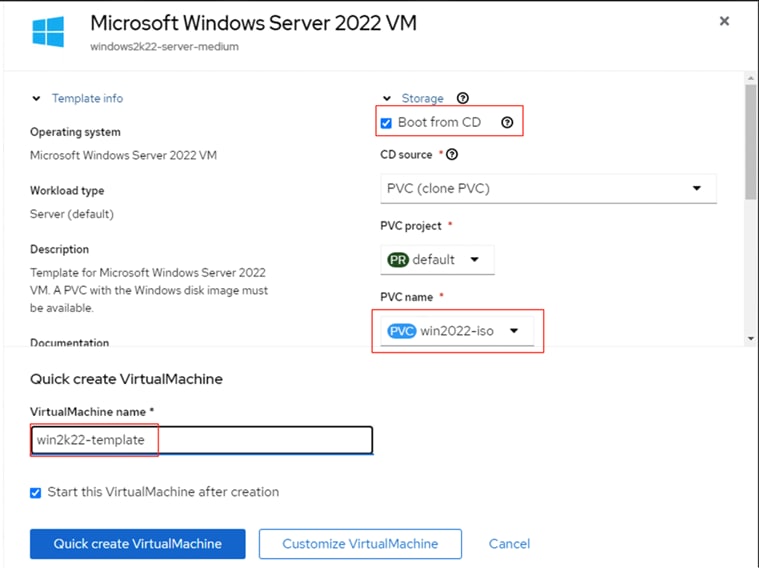Image resolution: width=759 pixels, height=578 pixels.
Task: Toggle Start this VirtualMachine after creation
Action: [x=36, y=492]
